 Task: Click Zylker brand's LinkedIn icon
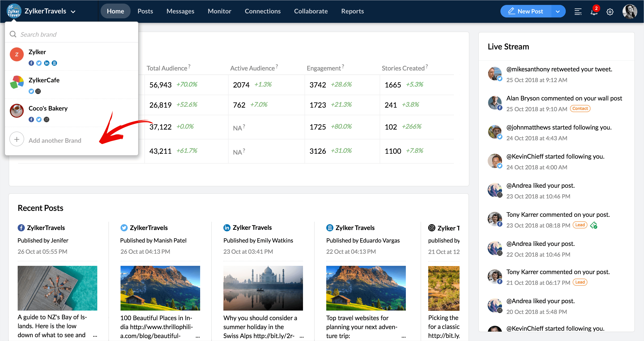tap(47, 63)
